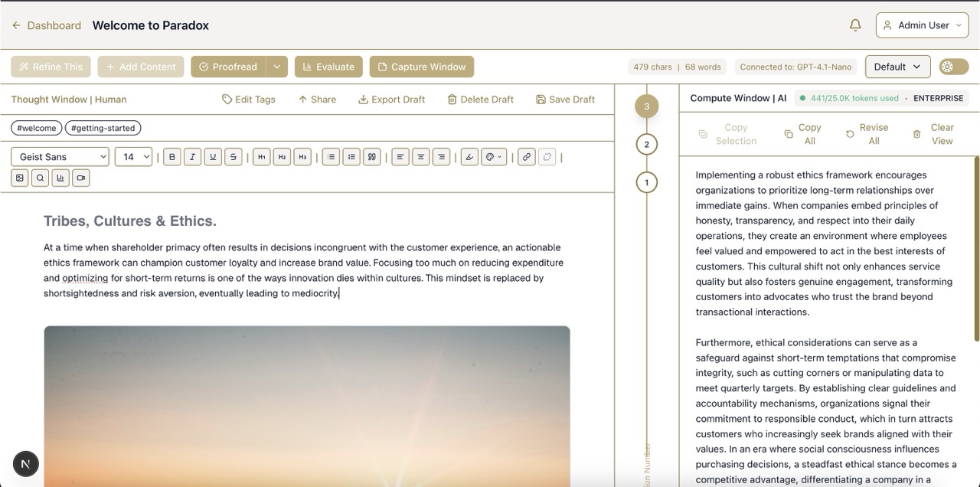Click the 'Welcome to Paradox' title
The image size is (980, 487).
point(151,25)
